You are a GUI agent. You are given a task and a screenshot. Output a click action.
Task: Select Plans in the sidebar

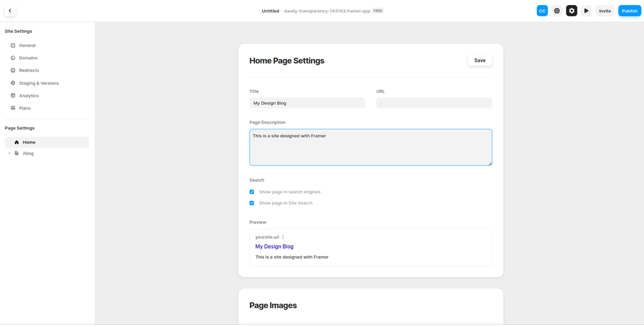[25, 108]
